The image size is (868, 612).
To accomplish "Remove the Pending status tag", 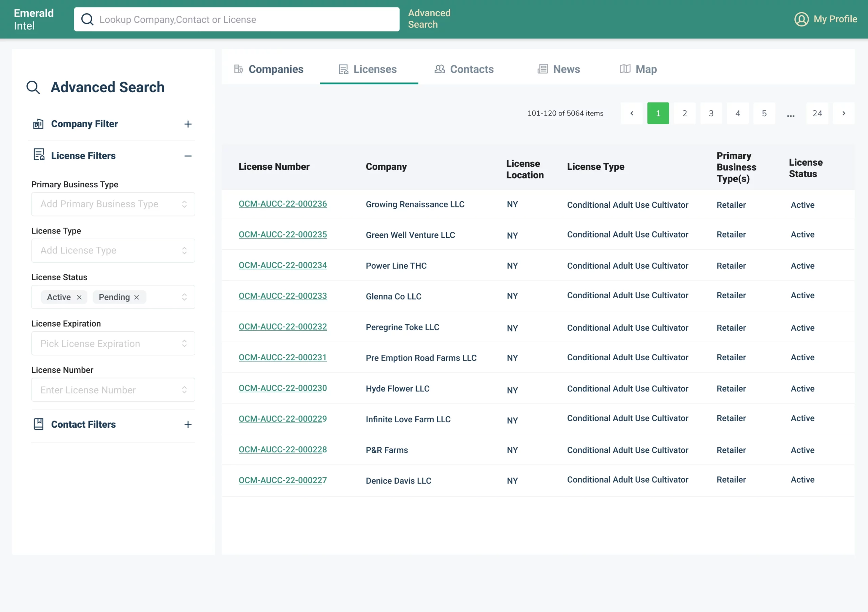I will (x=137, y=297).
